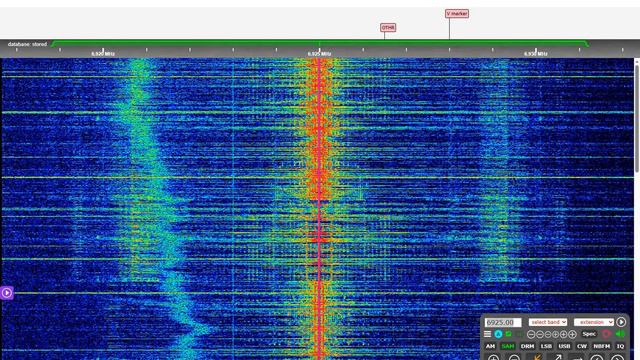The width and height of the screenshot is (640, 360).
Task: Select USB demodulation mode
Action: (564, 346)
